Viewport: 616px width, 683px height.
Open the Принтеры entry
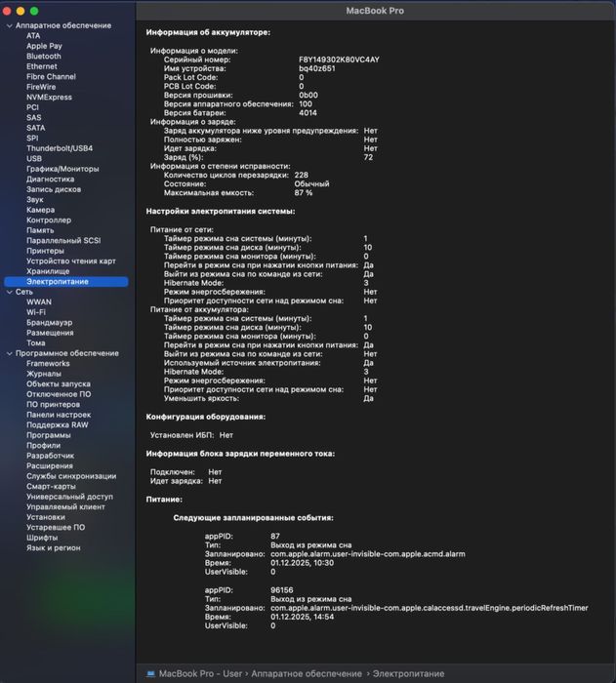click(45, 251)
